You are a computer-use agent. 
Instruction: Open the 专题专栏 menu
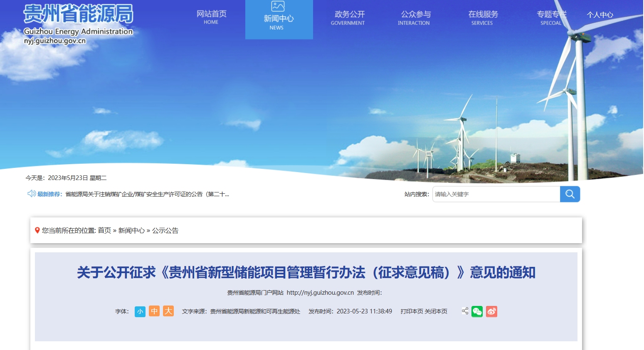pos(551,18)
